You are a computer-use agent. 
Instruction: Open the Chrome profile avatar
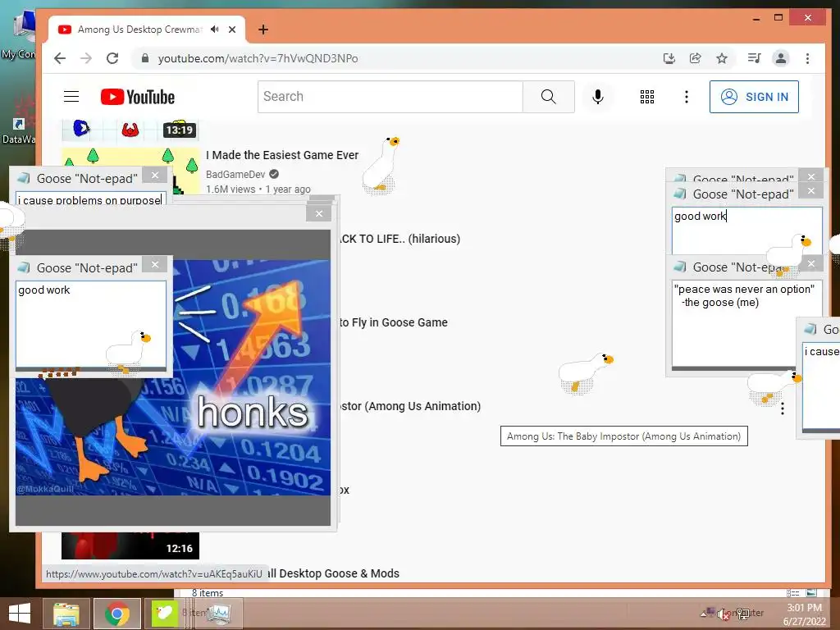[x=781, y=58]
